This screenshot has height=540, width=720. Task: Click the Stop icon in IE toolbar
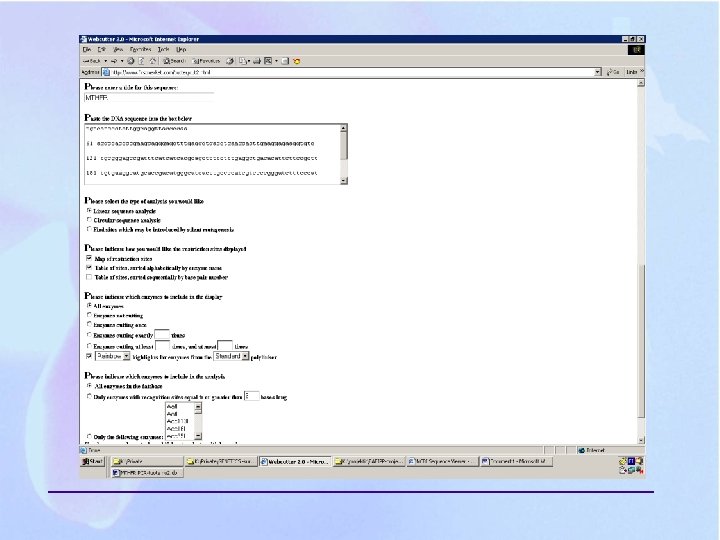click(x=131, y=61)
